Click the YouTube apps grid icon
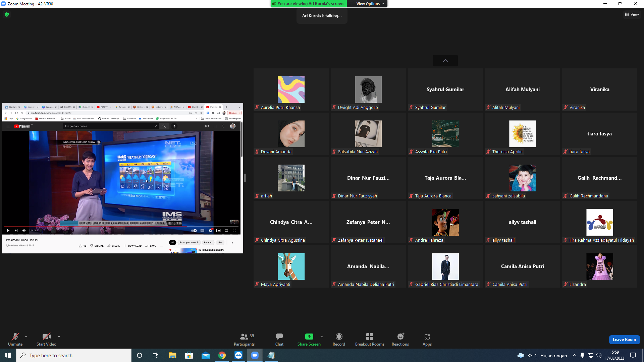The width and height of the screenshot is (644, 362). 215,126
